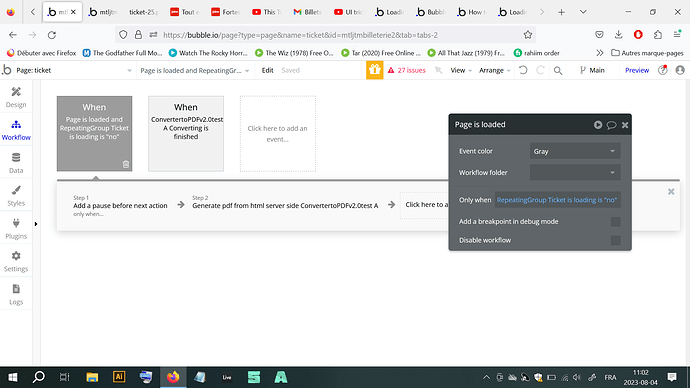Image resolution: width=690 pixels, height=388 pixels.
Task: Toggle the Disable workflow checkbox
Action: [x=616, y=240]
